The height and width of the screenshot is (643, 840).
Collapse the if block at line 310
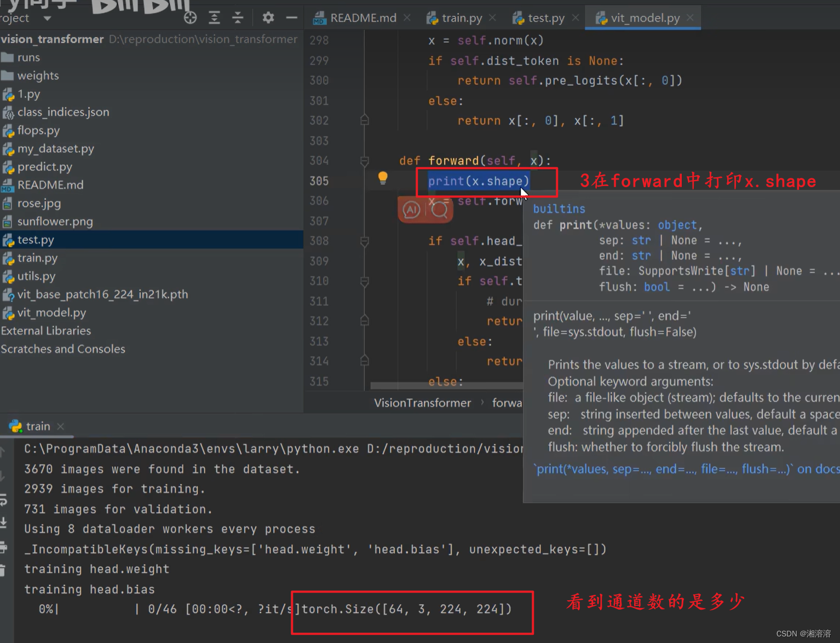point(365,281)
